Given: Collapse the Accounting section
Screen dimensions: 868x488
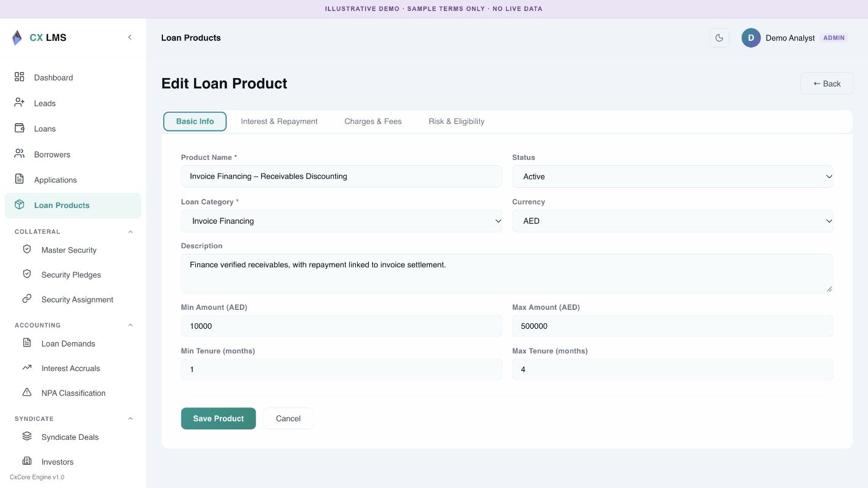Looking at the screenshot, I should pos(130,325).
